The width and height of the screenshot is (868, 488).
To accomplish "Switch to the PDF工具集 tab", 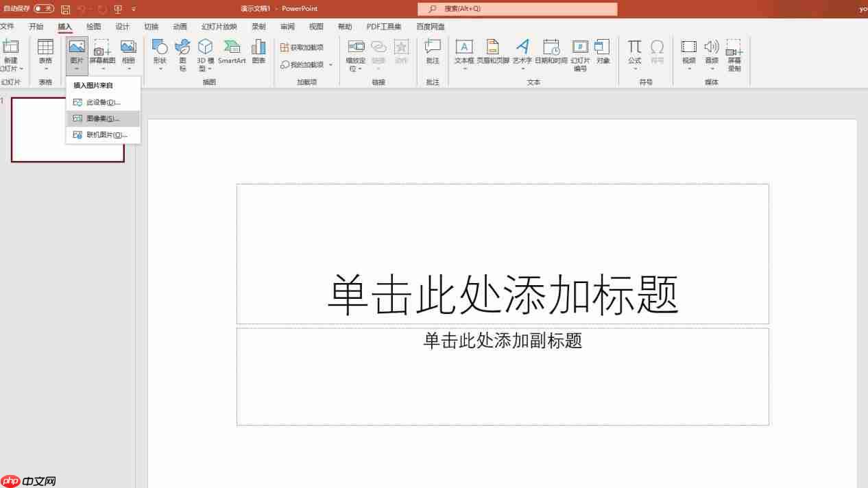I will [x=384, y=27].
